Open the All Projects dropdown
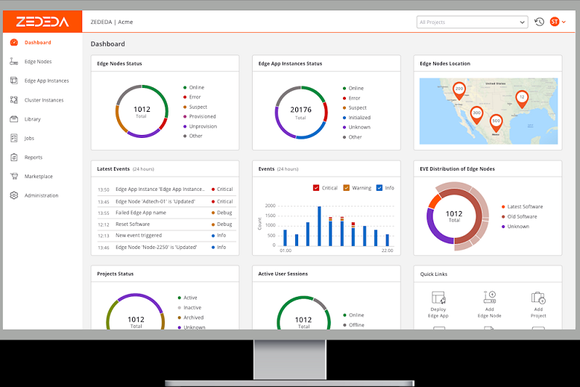The image size is (580, 387). pos(472,22)
